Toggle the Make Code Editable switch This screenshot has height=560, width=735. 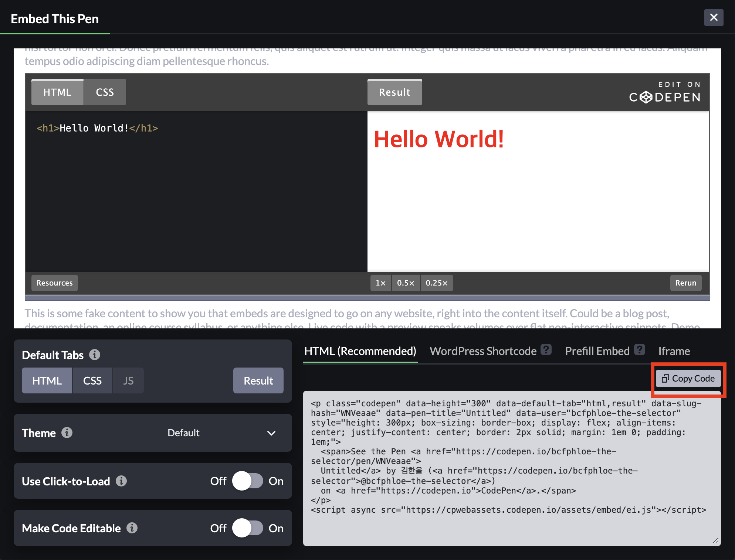(x=247, y=528)
